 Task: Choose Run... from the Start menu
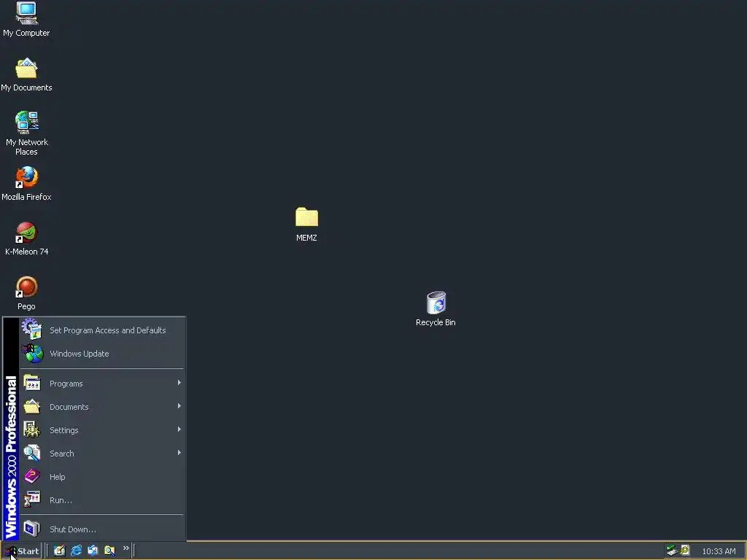tap(102, 500)
